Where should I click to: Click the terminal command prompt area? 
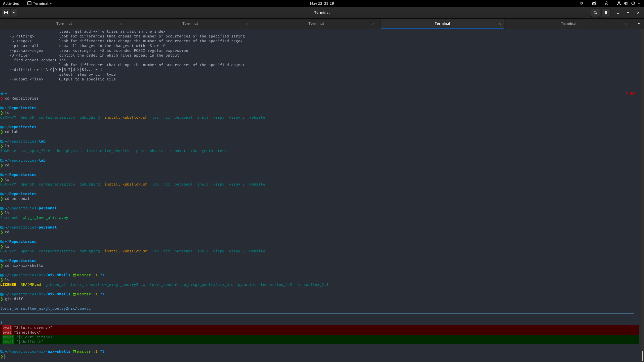pyautogui.click(x=6, y=356)
